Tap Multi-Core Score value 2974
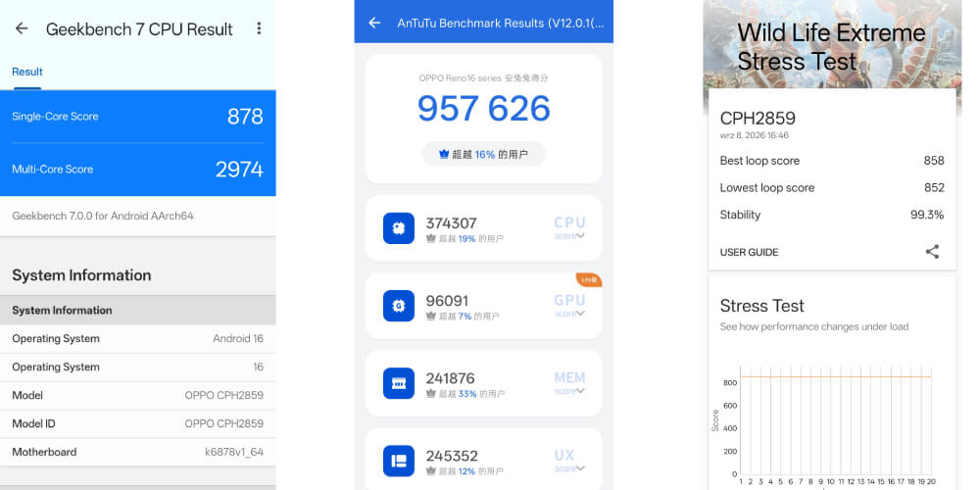980x490 pixels. point(239,170)
